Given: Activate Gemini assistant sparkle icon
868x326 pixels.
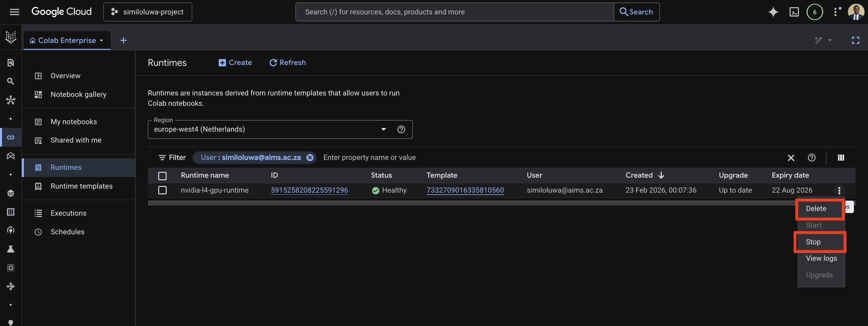Looking at the screenshot, I should [773, 12].
